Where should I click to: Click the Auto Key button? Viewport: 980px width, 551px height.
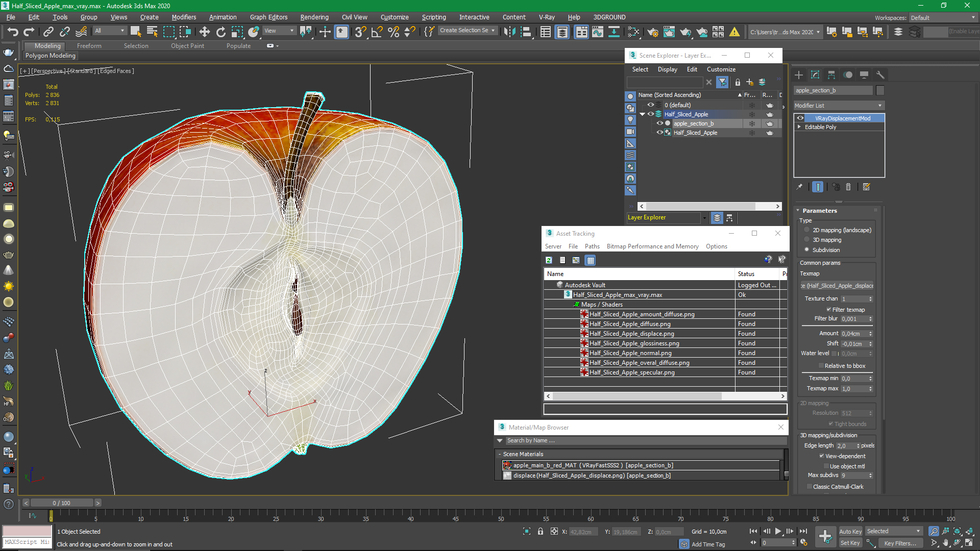(850, 531)
